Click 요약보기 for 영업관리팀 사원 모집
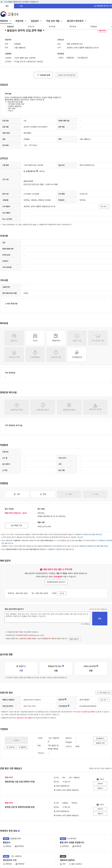The width and height of the screenshot is (112, 868). click(x=100, y=784)
